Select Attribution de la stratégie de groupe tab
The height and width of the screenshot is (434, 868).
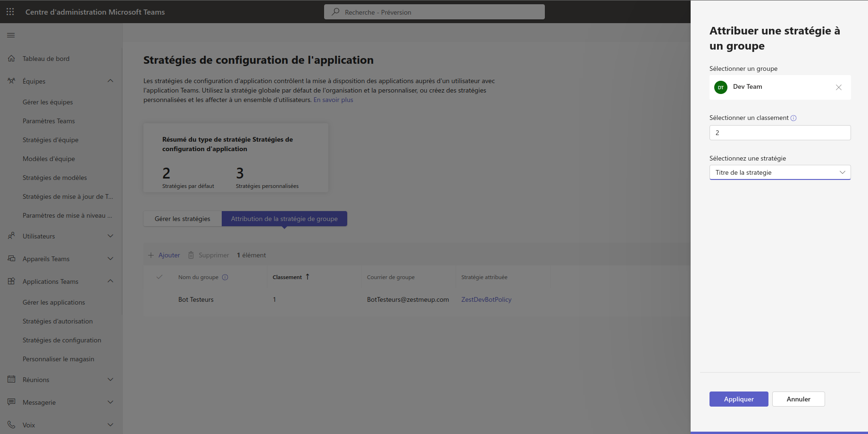(x=284, y=219)
